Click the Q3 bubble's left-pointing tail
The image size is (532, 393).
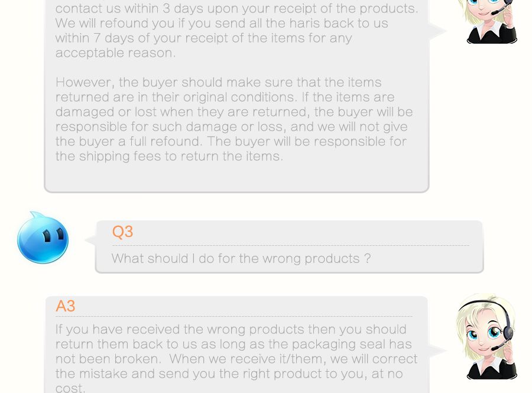(x=90, y=240)
